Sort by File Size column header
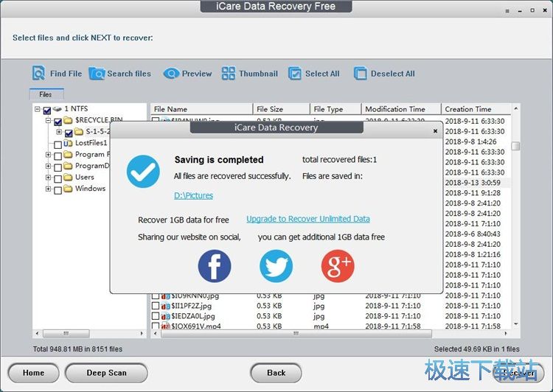The width and height of the screenshot is (553, 392). [x=282, y=109]
